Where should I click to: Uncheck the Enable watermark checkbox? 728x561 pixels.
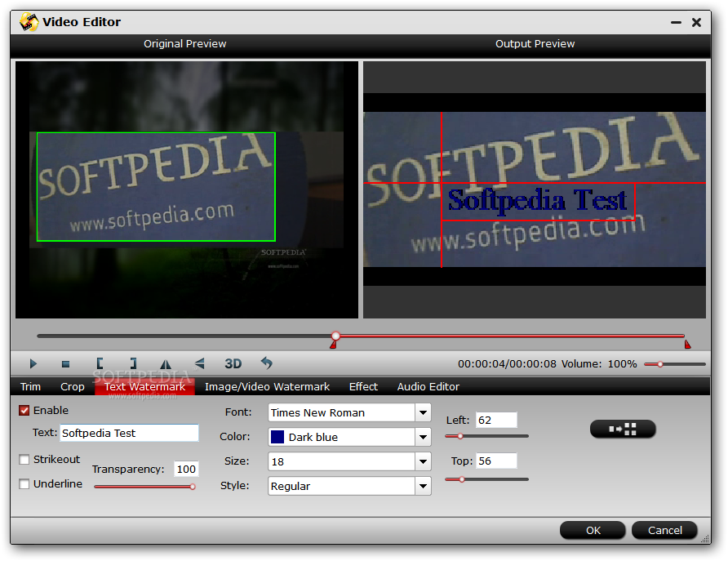pos(24,411)
